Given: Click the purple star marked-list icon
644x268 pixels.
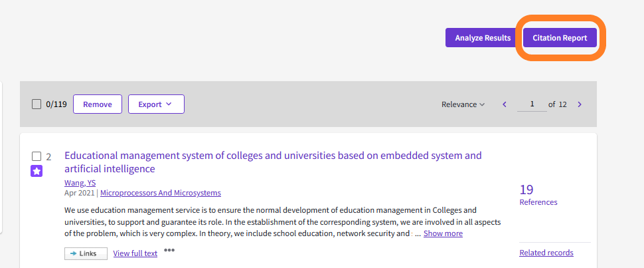Looking at the screenshot, I should tap(37, 172).
